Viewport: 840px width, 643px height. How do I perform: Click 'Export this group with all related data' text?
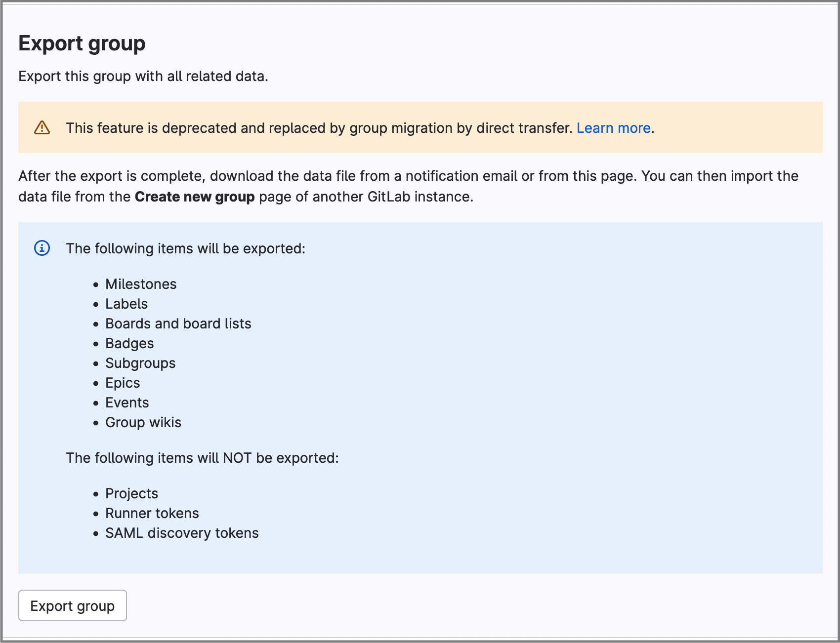click(143, 76)
